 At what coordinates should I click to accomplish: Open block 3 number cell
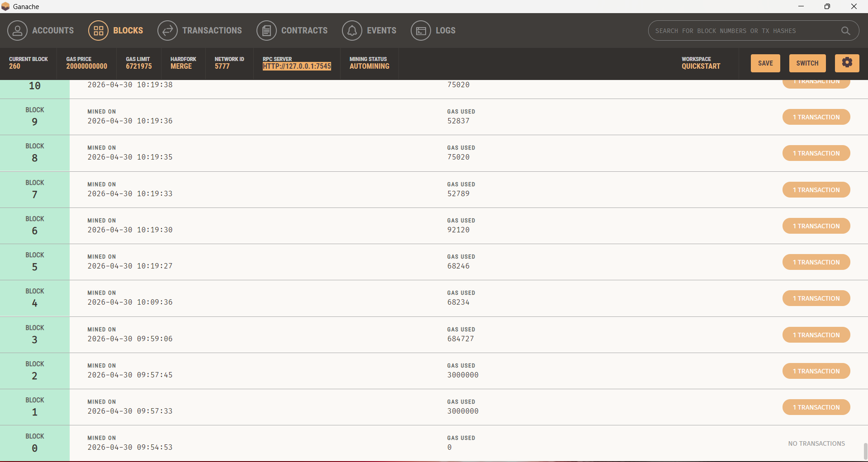[35, 335]
